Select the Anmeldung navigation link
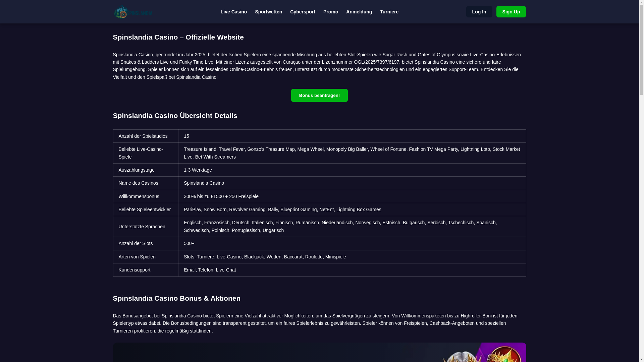This screenshot has height=362, width=644. click(x=359, y=12)
